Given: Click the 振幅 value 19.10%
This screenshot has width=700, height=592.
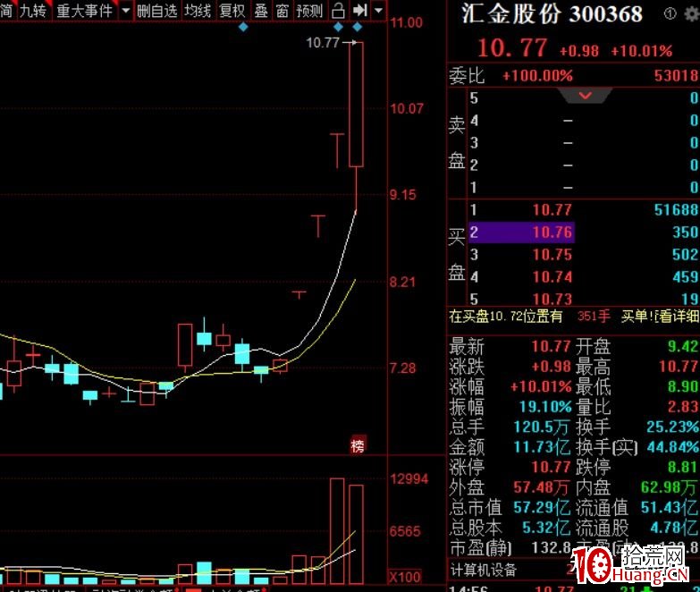Looking at the screenshot, I should click(545, 407).
